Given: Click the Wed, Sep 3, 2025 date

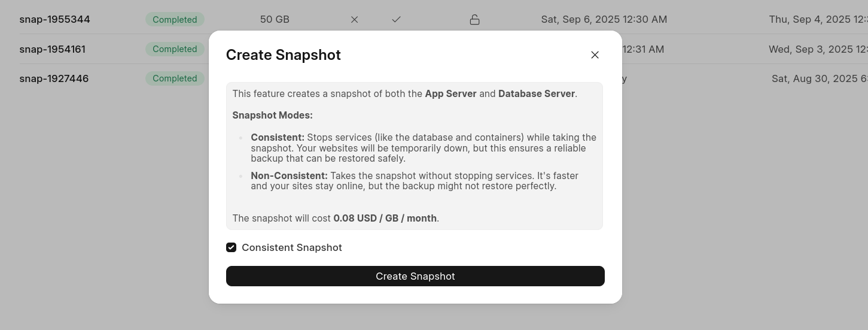Looking at the screenshot, I should point(818,49).
